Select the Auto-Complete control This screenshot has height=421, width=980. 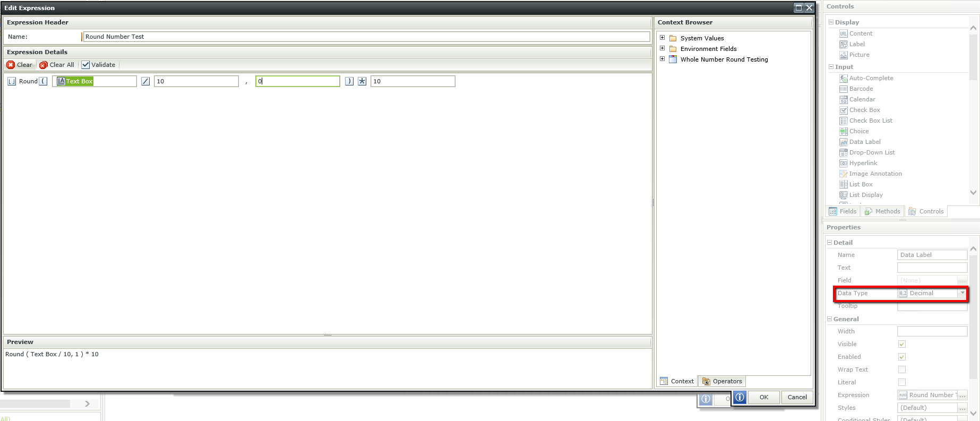coord(866,78)
